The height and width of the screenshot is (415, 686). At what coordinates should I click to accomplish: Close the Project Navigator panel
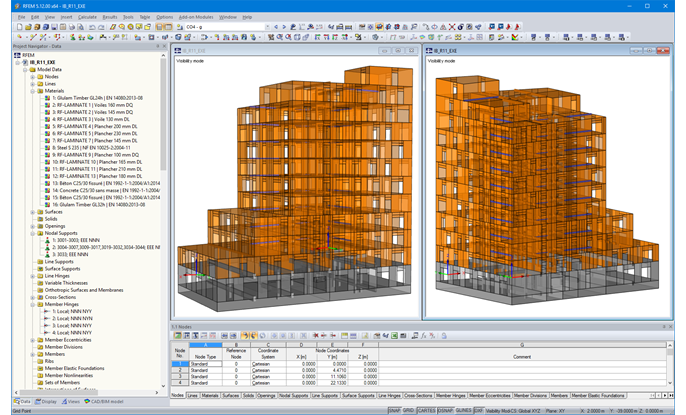point(165,46)
